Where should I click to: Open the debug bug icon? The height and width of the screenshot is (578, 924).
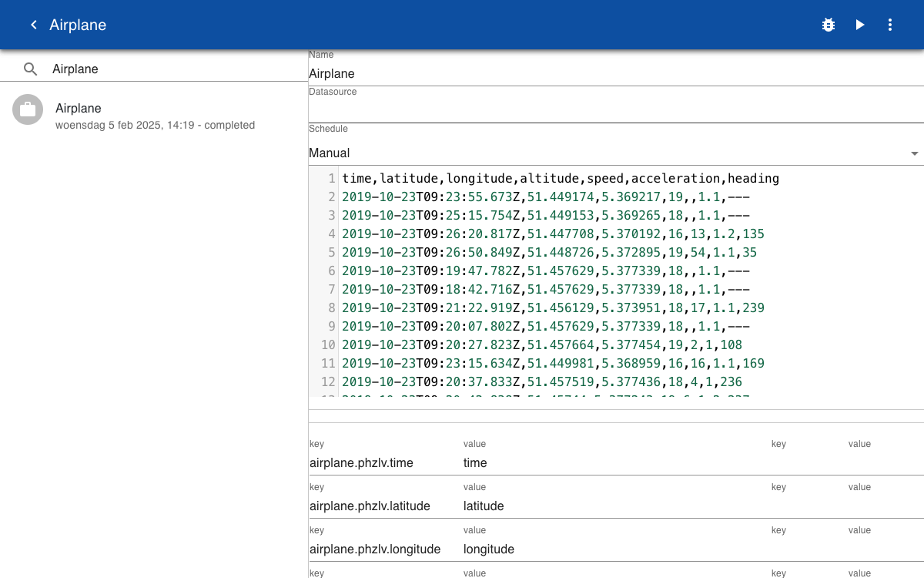tap(829, 25)
